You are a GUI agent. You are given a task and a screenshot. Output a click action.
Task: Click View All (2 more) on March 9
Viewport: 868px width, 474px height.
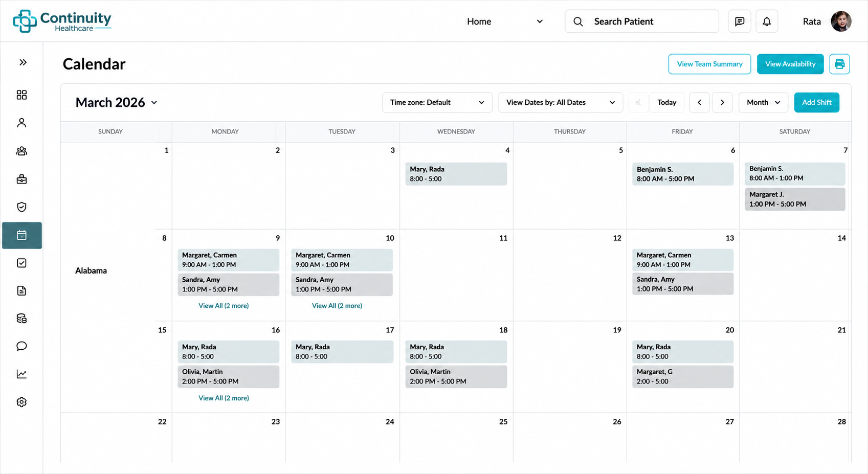coord(224,306)
